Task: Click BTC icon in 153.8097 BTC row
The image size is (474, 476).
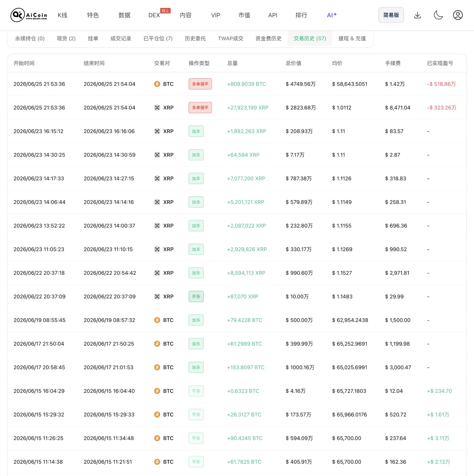Action: [157, 367]
